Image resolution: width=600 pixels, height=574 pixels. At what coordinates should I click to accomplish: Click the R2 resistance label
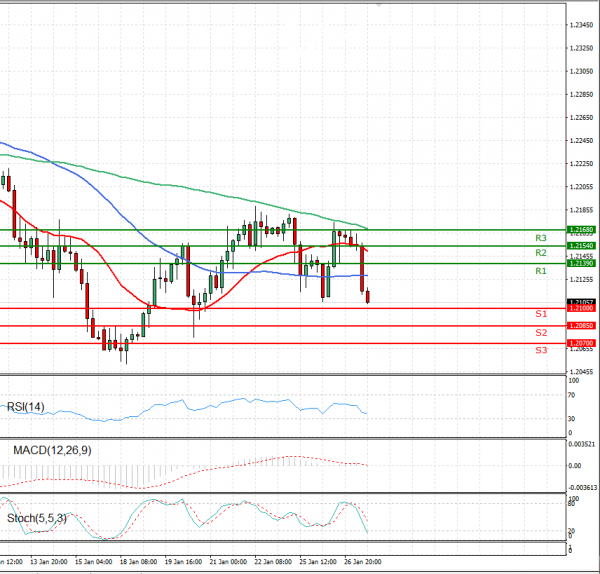pyautogui.click(x=541, y=253)
